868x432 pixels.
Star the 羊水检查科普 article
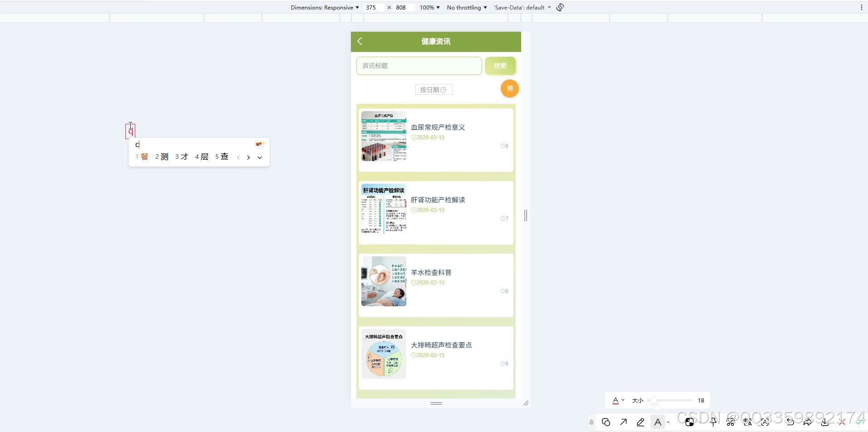504,291
